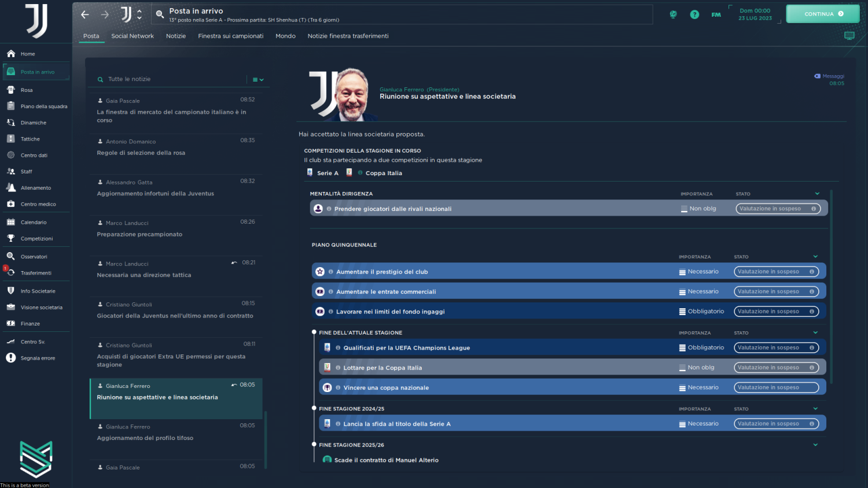The width and height of the screenshot is (868, 488).
Task: Click the help question mark icon
Action: tap(694, 14)
